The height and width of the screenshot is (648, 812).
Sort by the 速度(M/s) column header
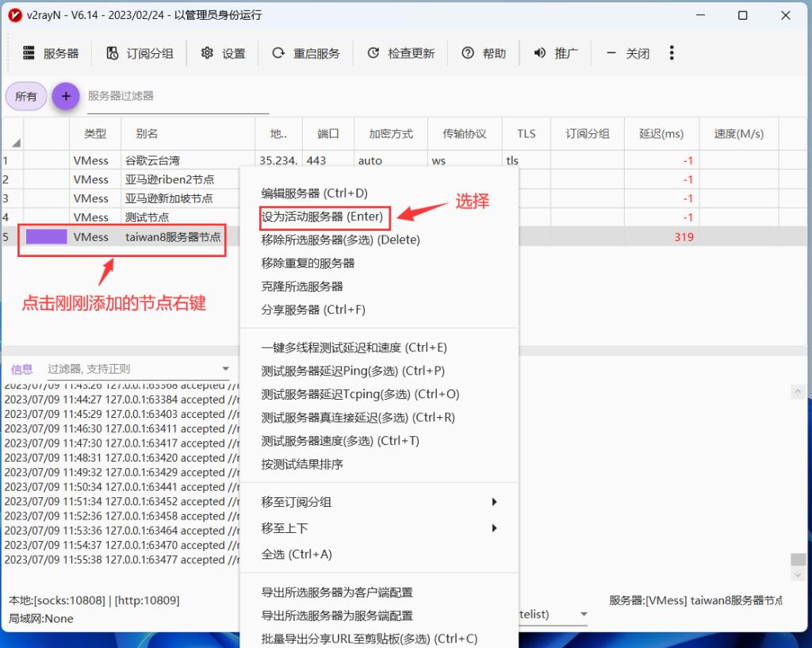point(739,133)
